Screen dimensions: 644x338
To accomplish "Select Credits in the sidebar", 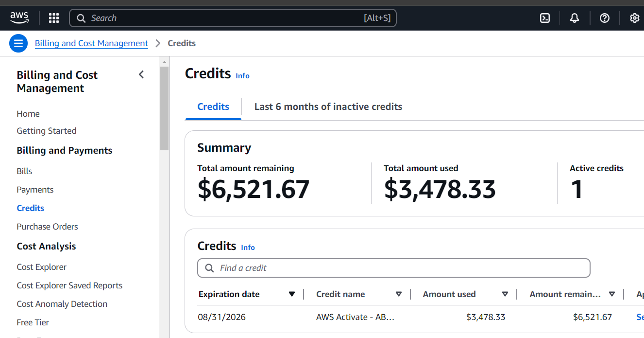I will [30, 208].
